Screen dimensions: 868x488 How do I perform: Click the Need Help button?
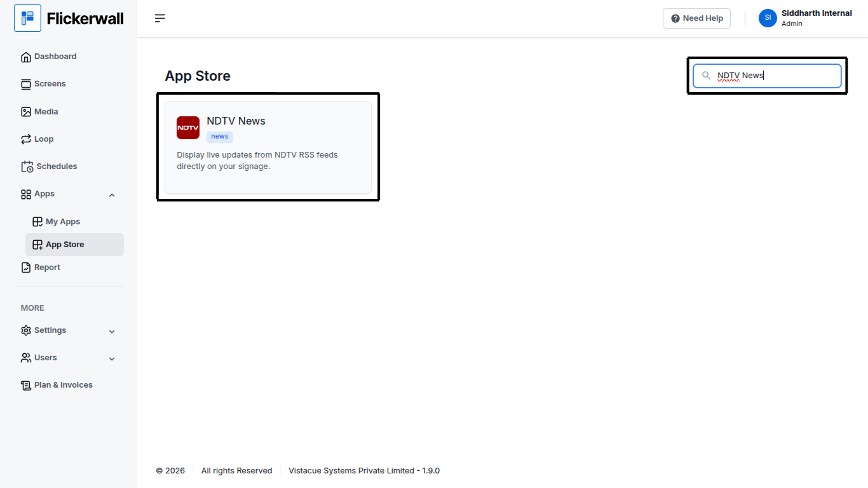(x=696, y=18)
